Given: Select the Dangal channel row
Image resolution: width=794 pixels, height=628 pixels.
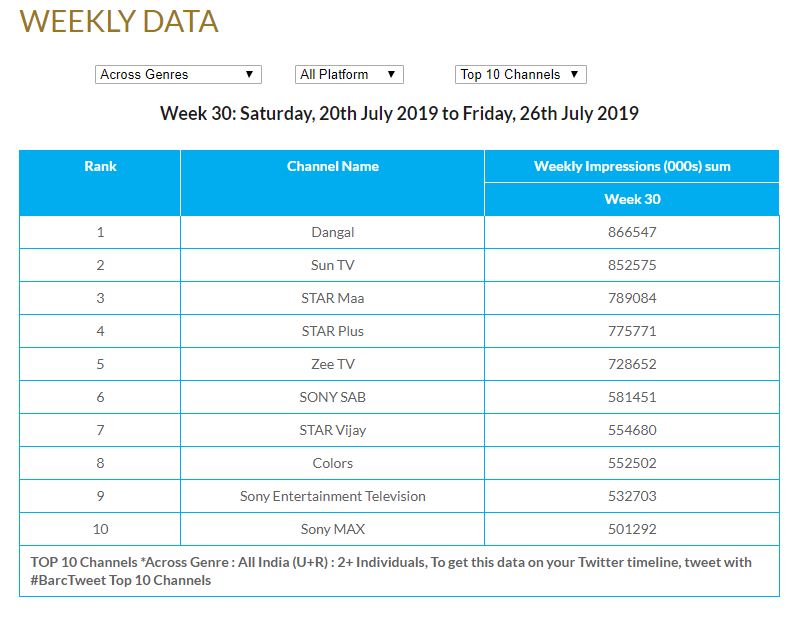Looking at the screenshot, I should [332, 232].
